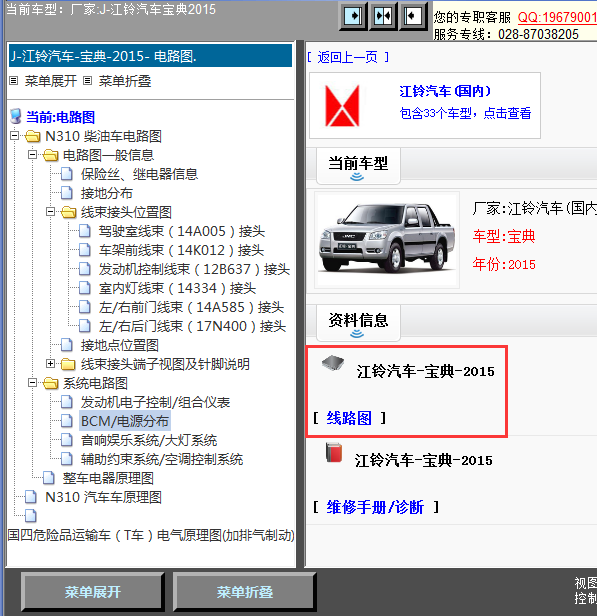Click the bottom 菜单展开 button

pos(93,592)
